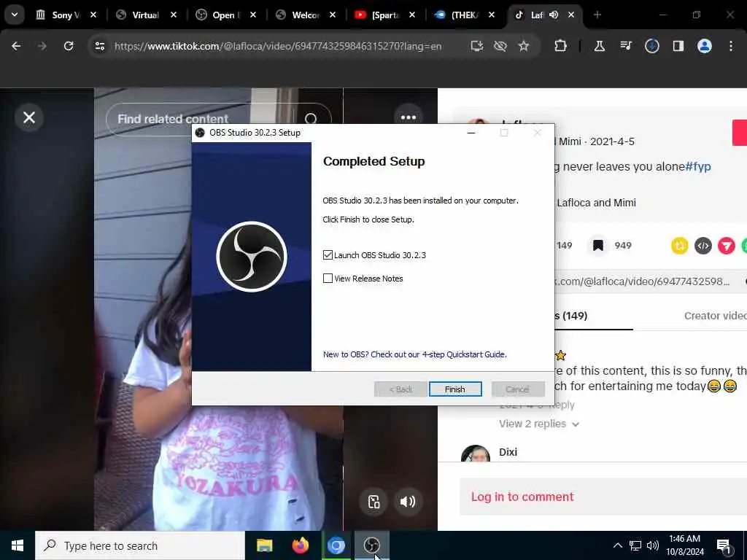Viewport: 747px width, 560px height.
Task: Open Firefox from the taskbar
Action: coord(300,545)
